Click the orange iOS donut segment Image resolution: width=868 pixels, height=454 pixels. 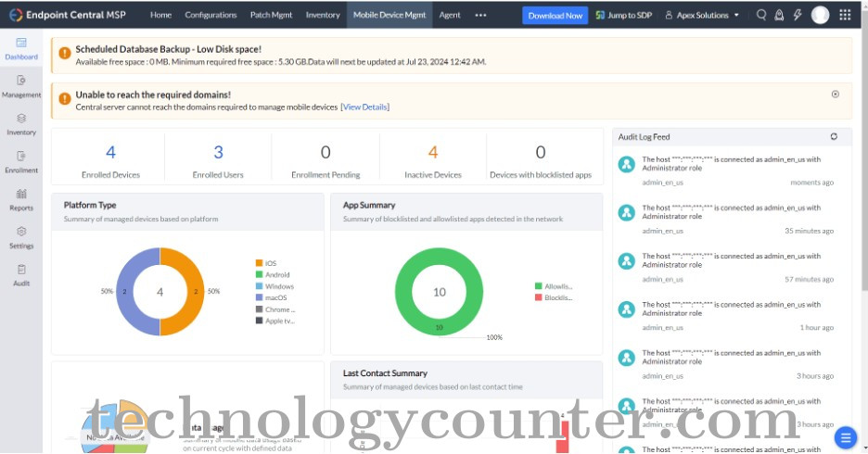coord(196,292)
